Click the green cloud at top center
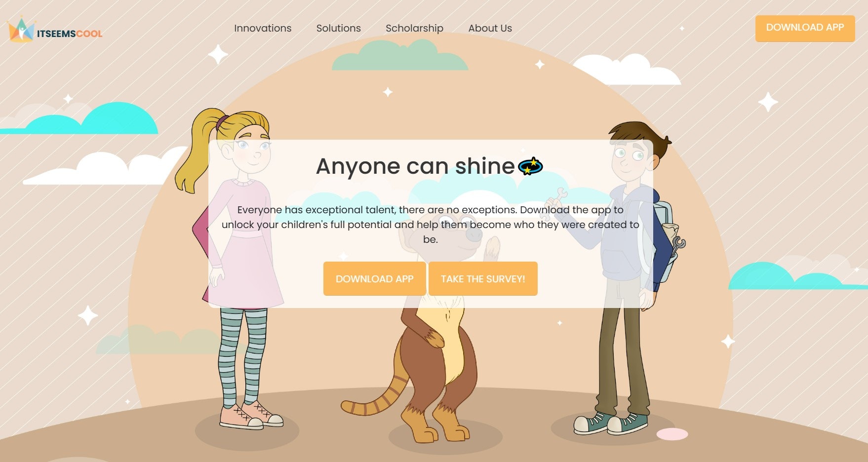The width and height of the screenshot is (868, 462). 400,55
